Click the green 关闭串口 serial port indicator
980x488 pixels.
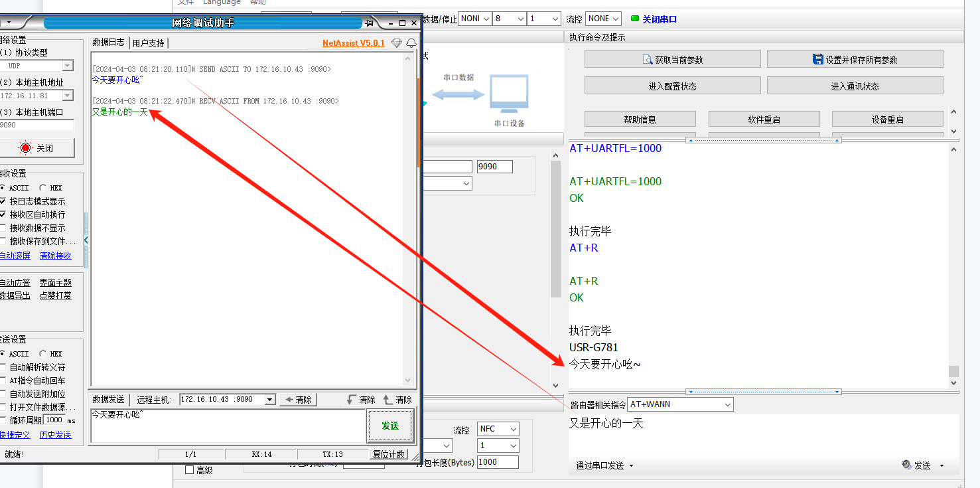click(654, 19)
